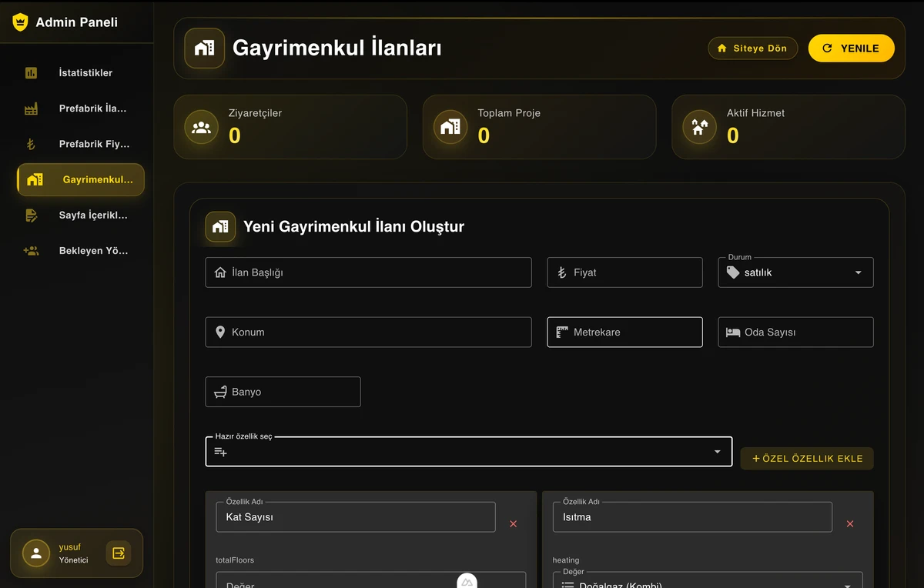Click the Aktif Hizmet houses icon
This screenshot has height=588, width=924.
[x=699, y=127]
